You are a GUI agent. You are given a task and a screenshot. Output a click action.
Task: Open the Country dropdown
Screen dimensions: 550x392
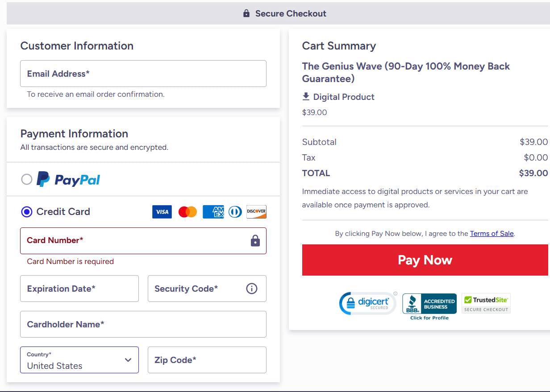pyautogui.click(x=79, y=360)
